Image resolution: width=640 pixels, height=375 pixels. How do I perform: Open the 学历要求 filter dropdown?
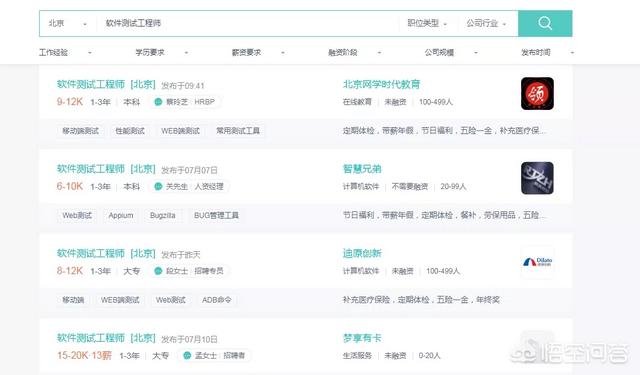(162, 52)
